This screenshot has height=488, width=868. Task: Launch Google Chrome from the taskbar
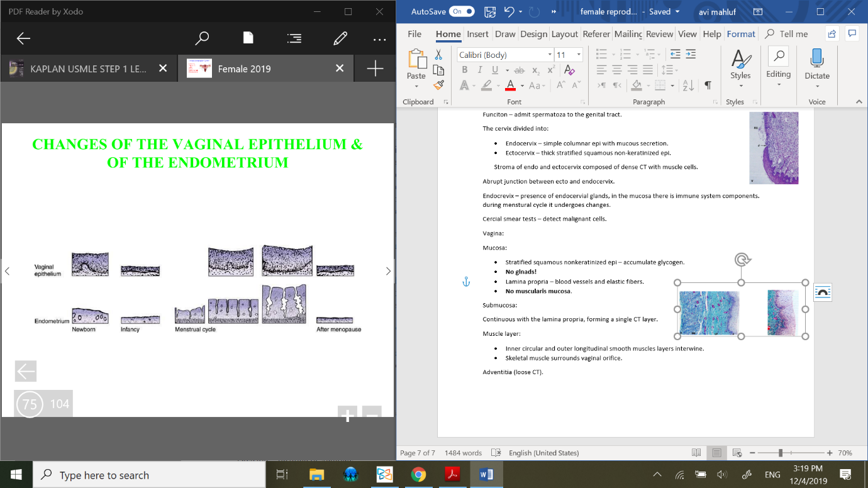click(x=418, y=475)
